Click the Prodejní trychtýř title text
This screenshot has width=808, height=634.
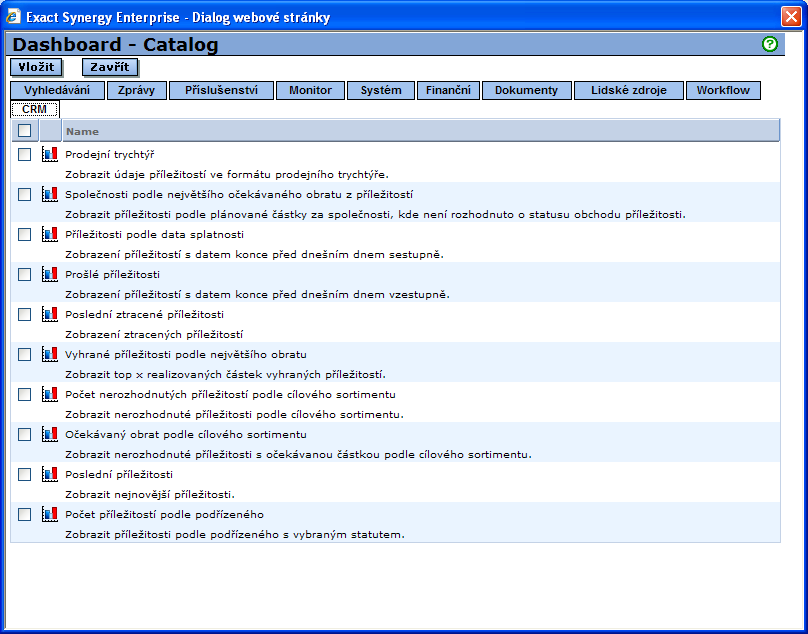click(x=110, y=155)
